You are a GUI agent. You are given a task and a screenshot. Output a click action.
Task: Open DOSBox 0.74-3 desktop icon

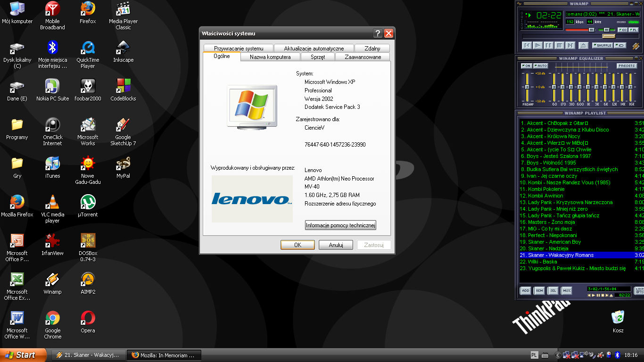click(88, 248)
